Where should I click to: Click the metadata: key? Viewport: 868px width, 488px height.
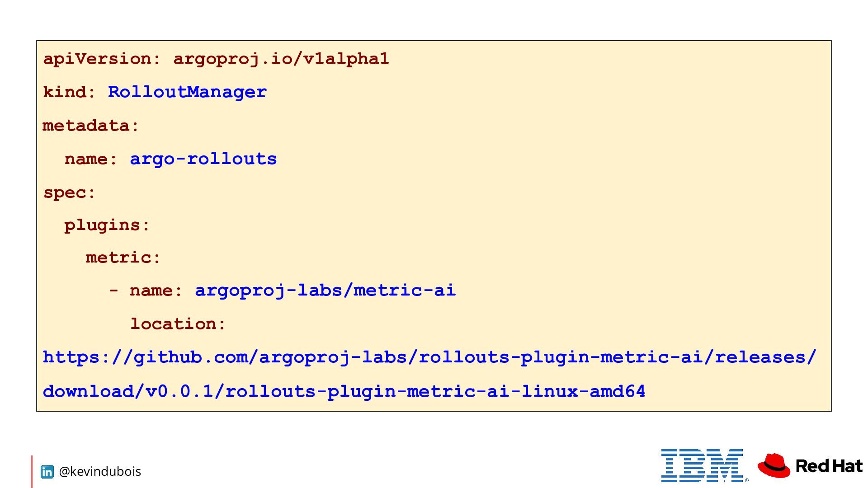91,126
